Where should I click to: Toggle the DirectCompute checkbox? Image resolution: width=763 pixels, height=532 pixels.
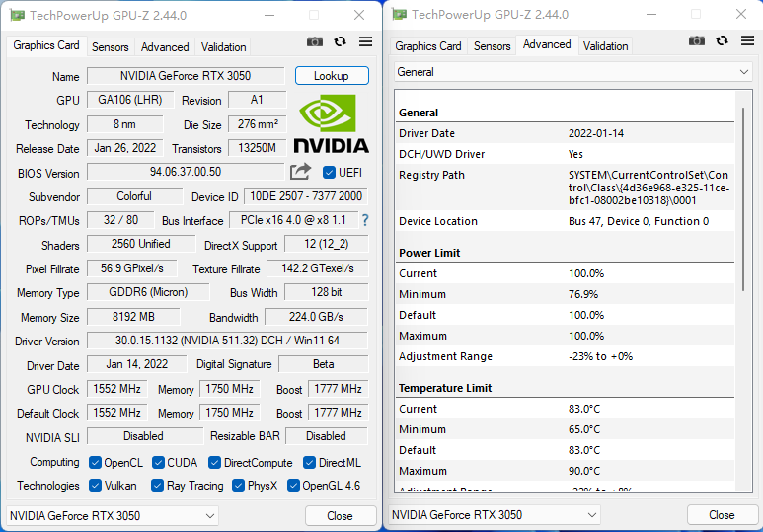coord(214,462)
